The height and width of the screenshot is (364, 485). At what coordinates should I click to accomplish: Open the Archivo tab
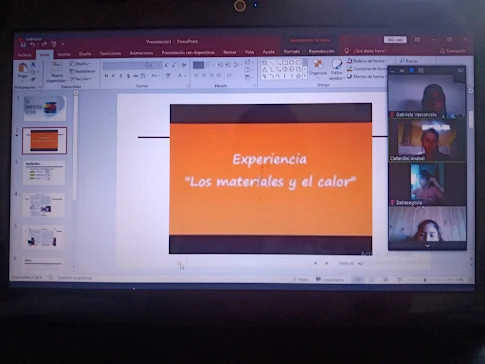click(x=24, y=54)
